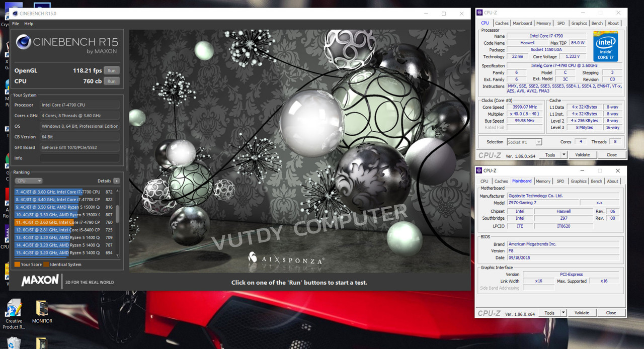The width and height of the screenshot is (644, 349).
Task: Switch to Memory tab in lower CPU-Z
Action: (543, 181)
